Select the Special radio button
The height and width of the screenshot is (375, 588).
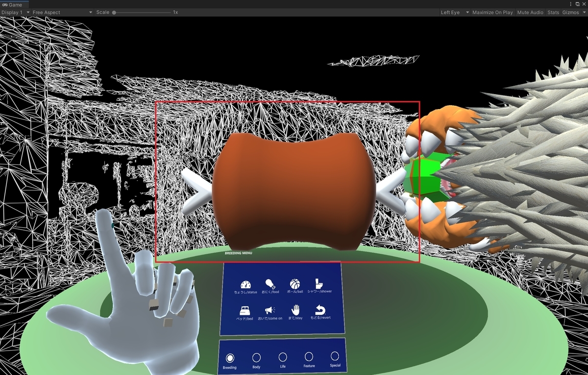[335, 356]
